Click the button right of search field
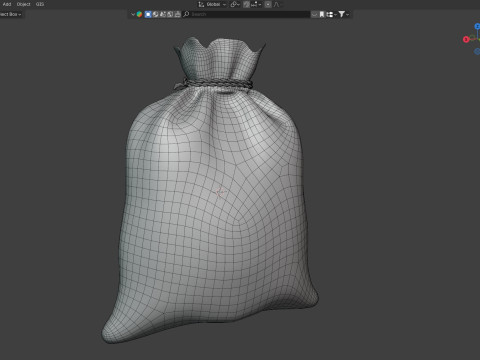This screenshot has height=360, width=480. (x=314, y=14)
